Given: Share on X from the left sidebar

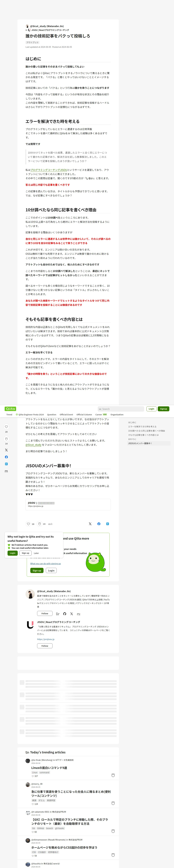Looking at the screenshot, I should [x=6, y=450].
